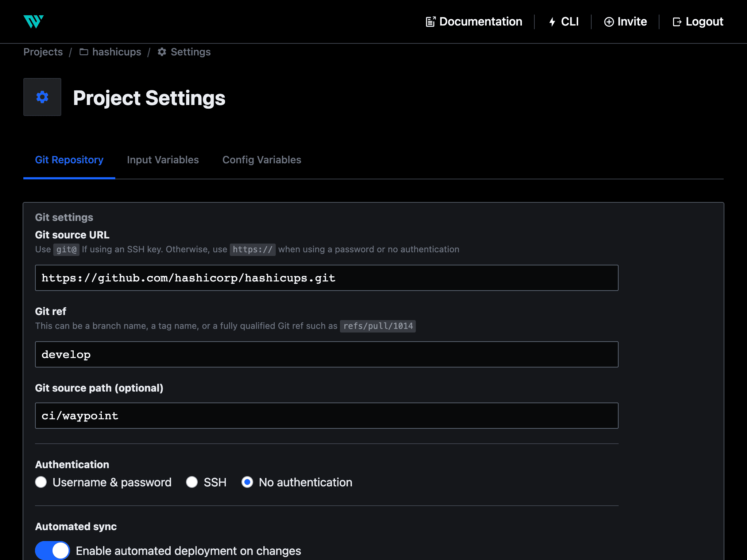The width and height of the screenshot is (747, 560).
Task: Switch to the Input Variables tab
Action: (163, 160)
